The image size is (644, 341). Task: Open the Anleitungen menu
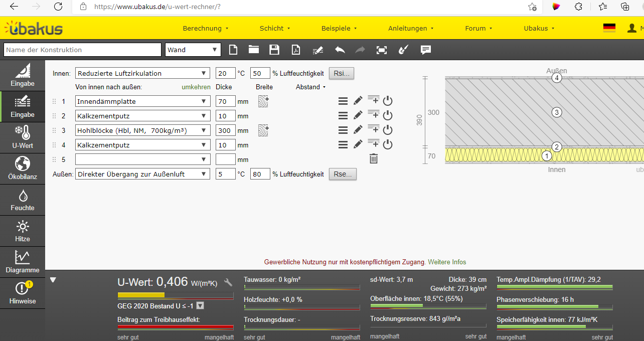(x=411, y=28)
